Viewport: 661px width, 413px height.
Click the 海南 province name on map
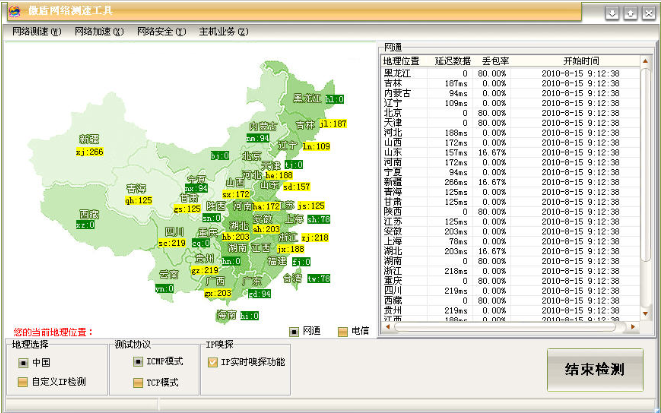coord(226,315)
